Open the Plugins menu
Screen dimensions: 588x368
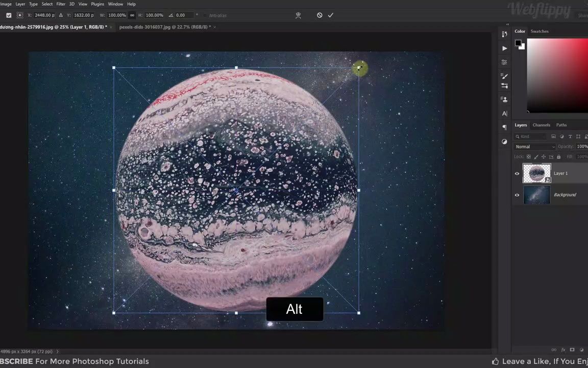(x=97, y=4)
